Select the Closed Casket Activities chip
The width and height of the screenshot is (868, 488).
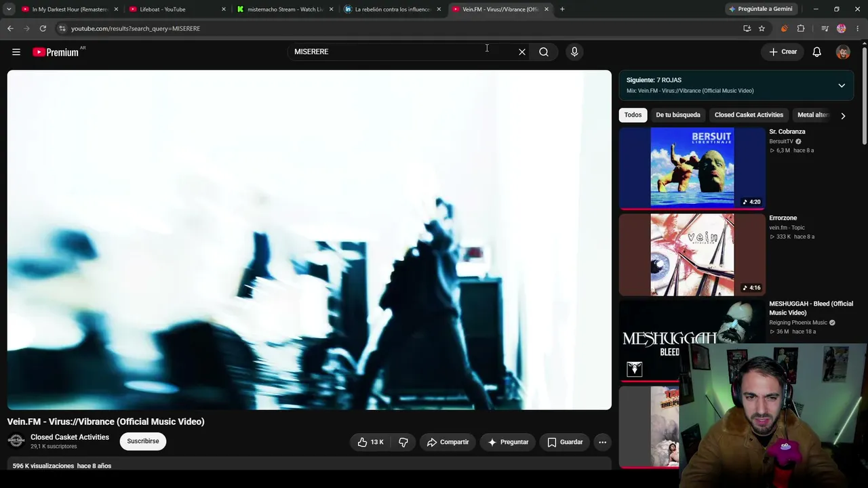[749, 115]
